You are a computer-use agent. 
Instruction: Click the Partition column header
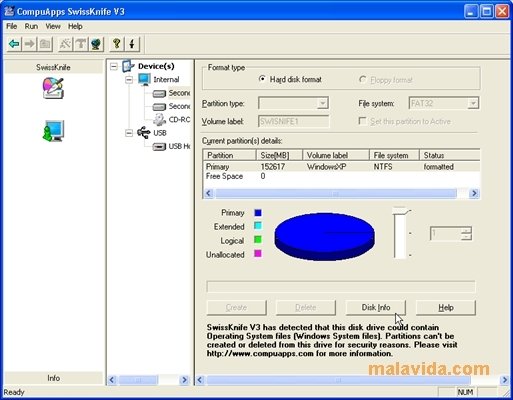coord(229,155)
